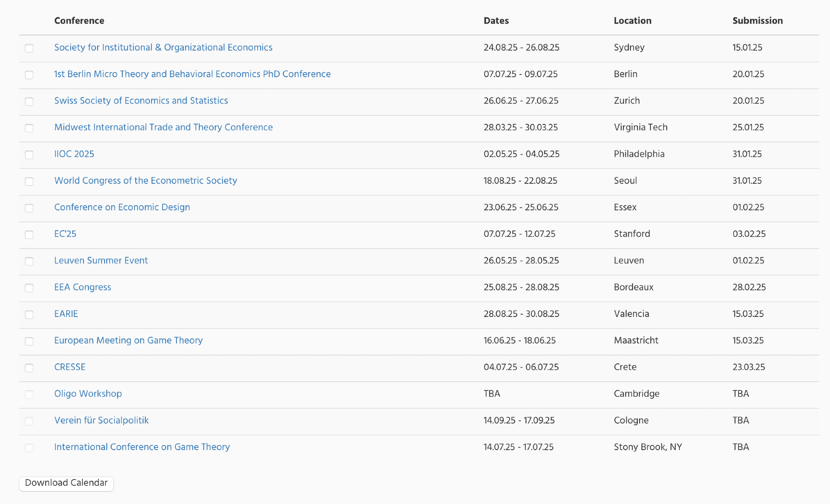Click the Dates column header
Viewport: 830px width, 504px height.
coord(496,21)
